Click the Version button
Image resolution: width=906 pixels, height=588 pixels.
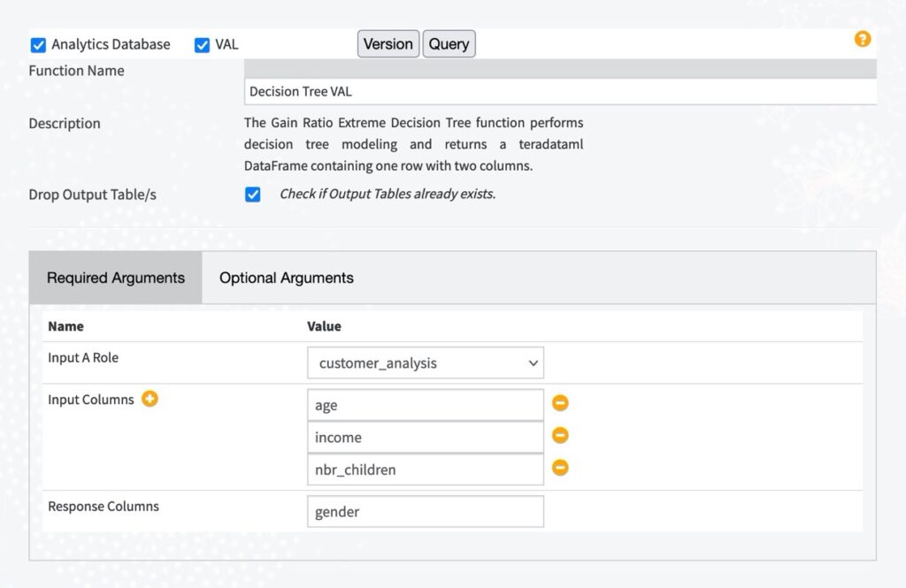[388, 43]
